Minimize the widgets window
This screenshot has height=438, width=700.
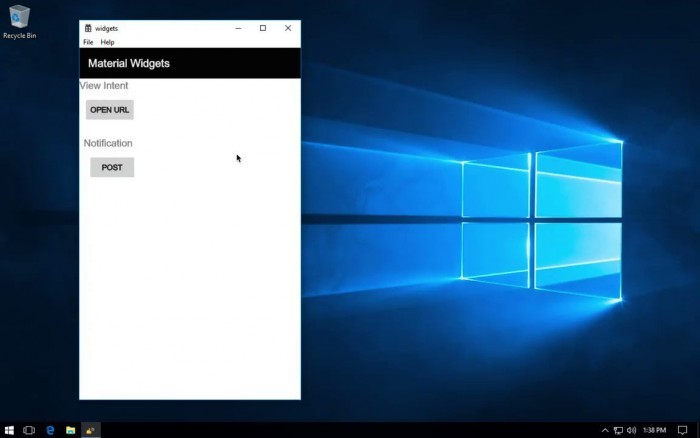point(238,28)
